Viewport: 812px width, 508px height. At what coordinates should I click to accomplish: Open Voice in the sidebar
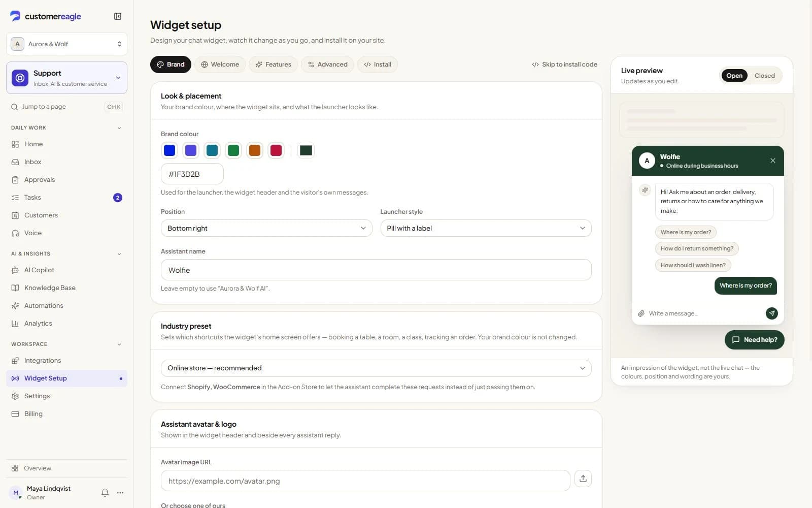[66, 233]
